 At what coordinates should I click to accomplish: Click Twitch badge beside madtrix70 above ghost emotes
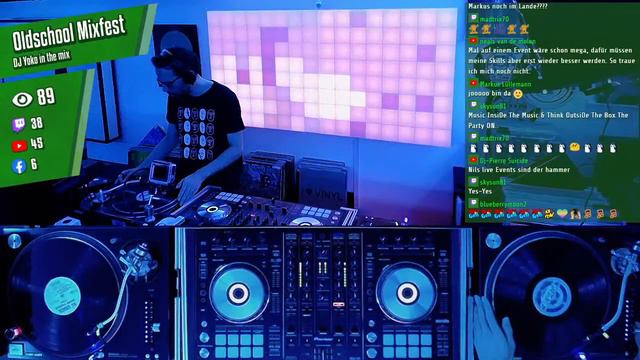473,137
